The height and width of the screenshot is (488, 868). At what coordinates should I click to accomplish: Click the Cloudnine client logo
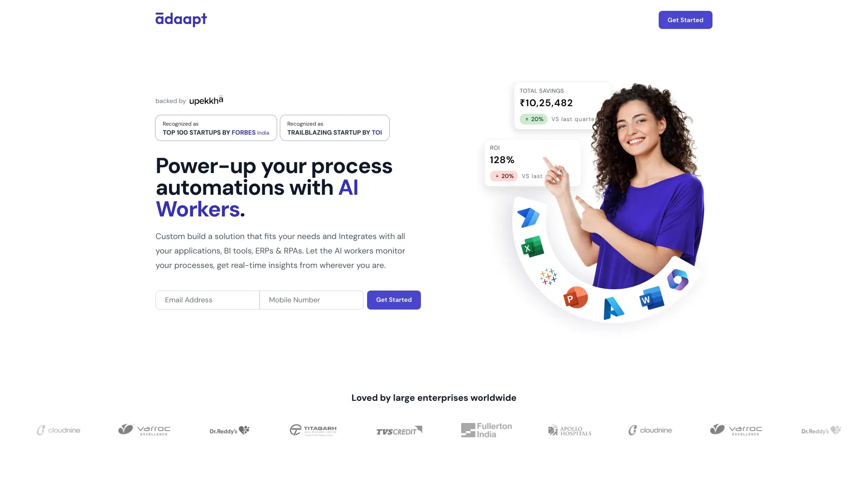point(58,430)
